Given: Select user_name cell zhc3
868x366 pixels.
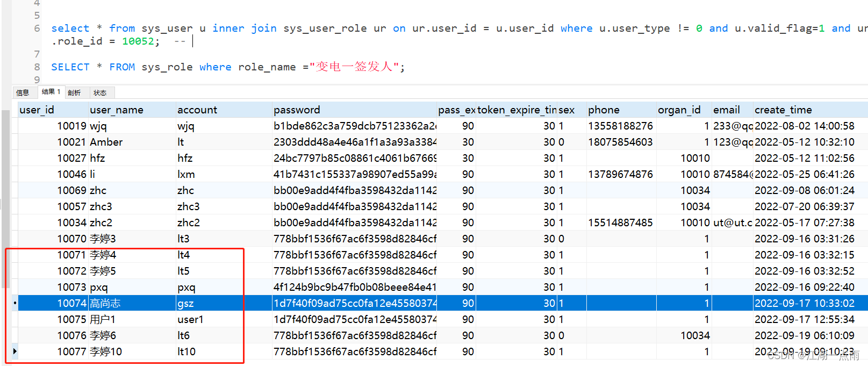Looking at the screenshot, I should pyautogui.click(x=132, y=206).
